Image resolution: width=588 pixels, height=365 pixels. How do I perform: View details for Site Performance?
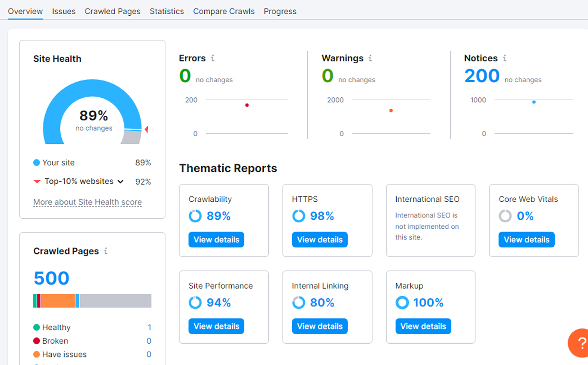(x=216, y=326)
